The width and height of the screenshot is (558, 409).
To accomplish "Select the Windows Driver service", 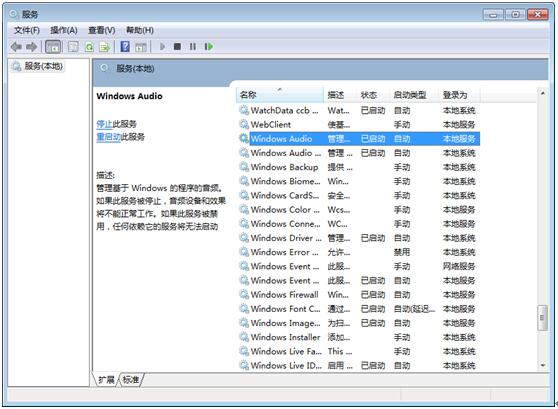I will coord(359,238).
